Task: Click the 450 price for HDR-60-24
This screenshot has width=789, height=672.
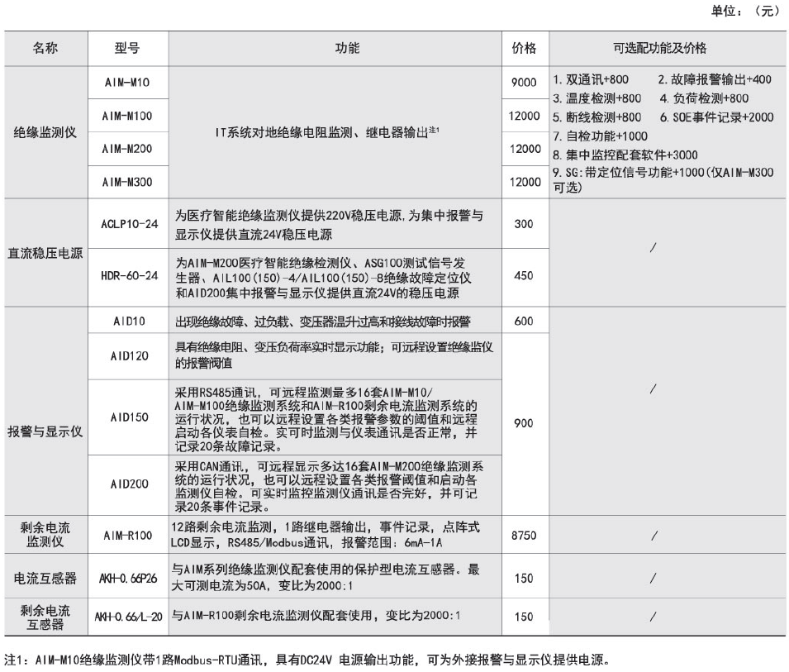Action: tap(524, 276)
